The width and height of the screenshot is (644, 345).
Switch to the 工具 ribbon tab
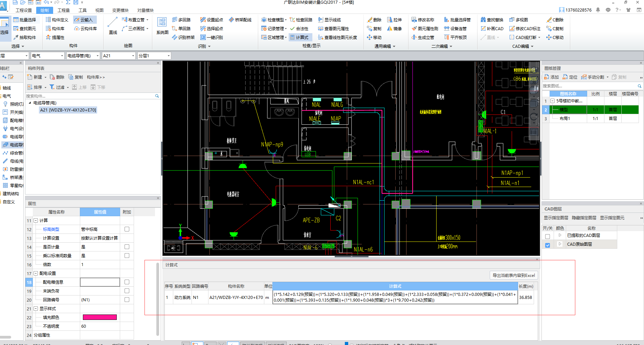(82, 10)
